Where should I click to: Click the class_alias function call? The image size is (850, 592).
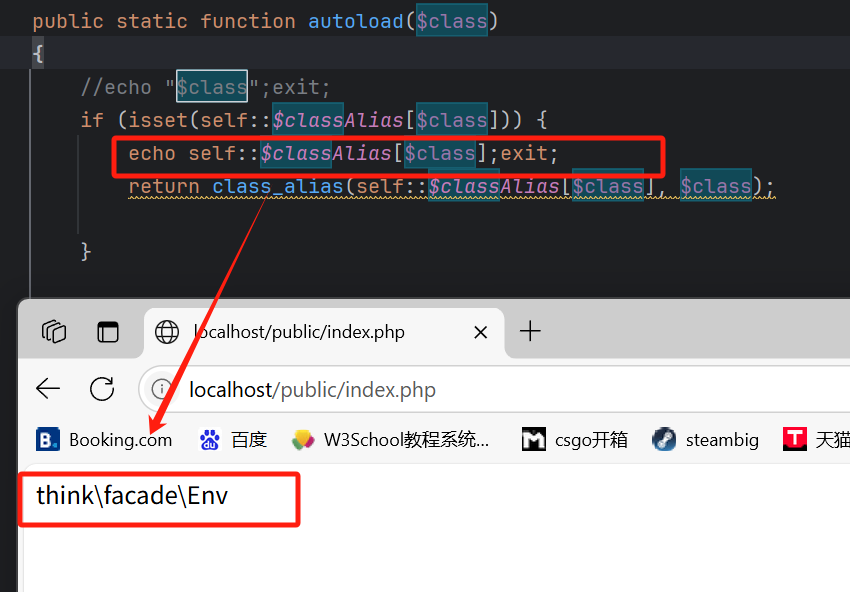(278, 186)
